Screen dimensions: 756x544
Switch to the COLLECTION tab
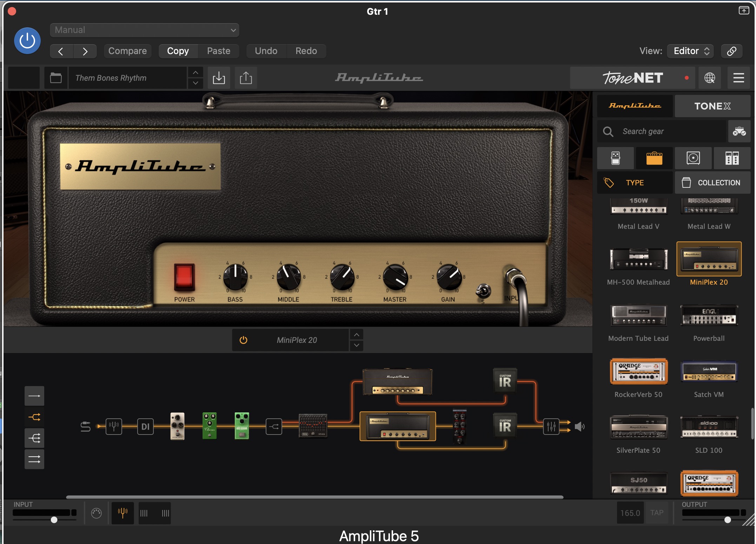click(712, 183)
